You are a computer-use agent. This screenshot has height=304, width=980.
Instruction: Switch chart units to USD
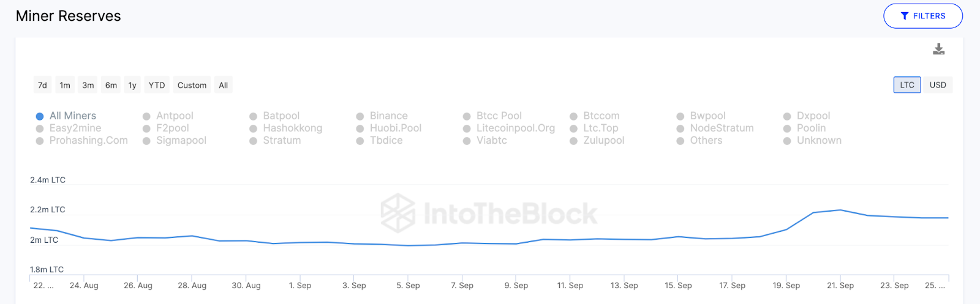pyautogui.click(x=938, y=85)
